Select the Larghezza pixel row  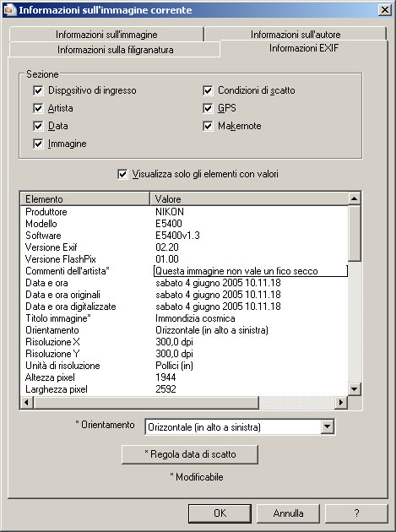pos(184,389)
